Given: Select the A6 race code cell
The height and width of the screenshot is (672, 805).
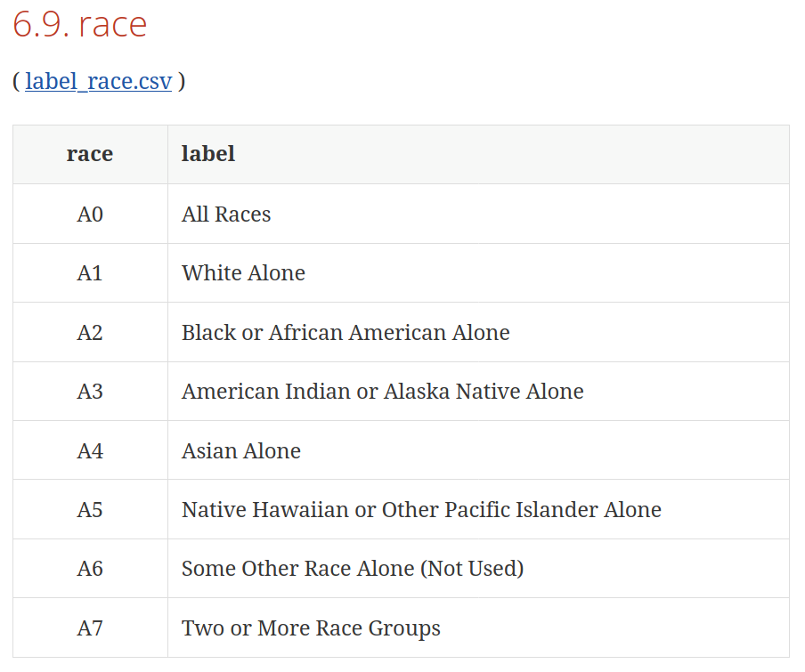Looking at the screenshot, I should tap(90, 568).
